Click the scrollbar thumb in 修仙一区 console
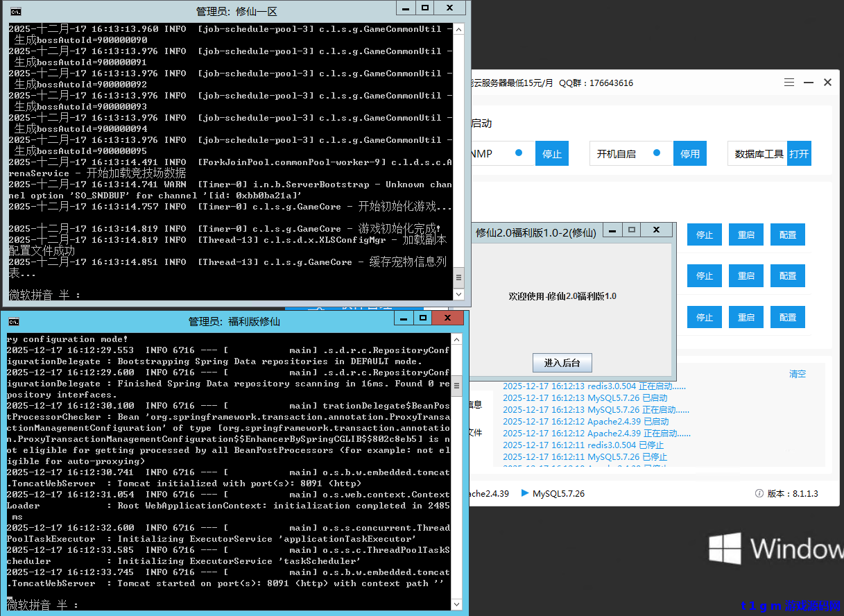Viewport: 844px width, 616px height. (x=458, y=279)
